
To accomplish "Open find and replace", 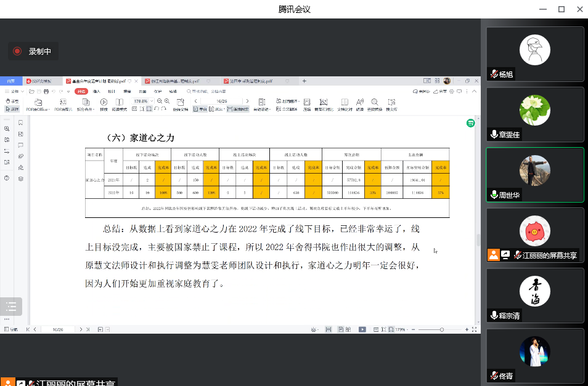I will [374, 105].
